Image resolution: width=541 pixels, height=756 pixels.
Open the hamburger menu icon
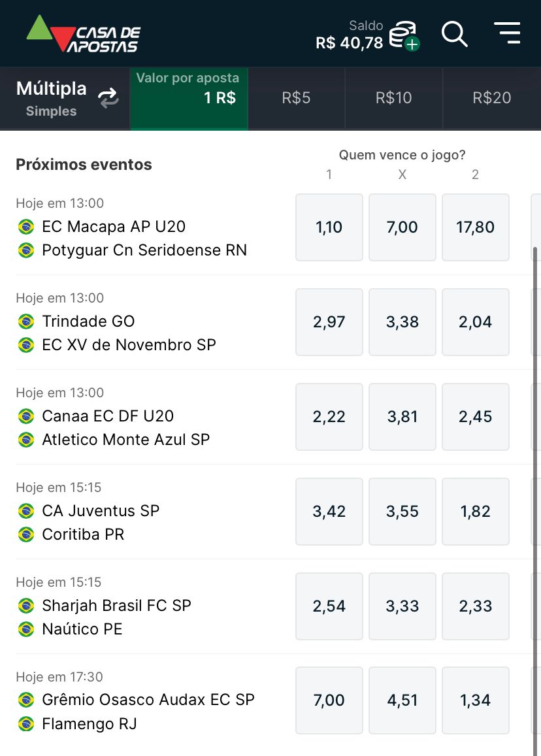507,33
